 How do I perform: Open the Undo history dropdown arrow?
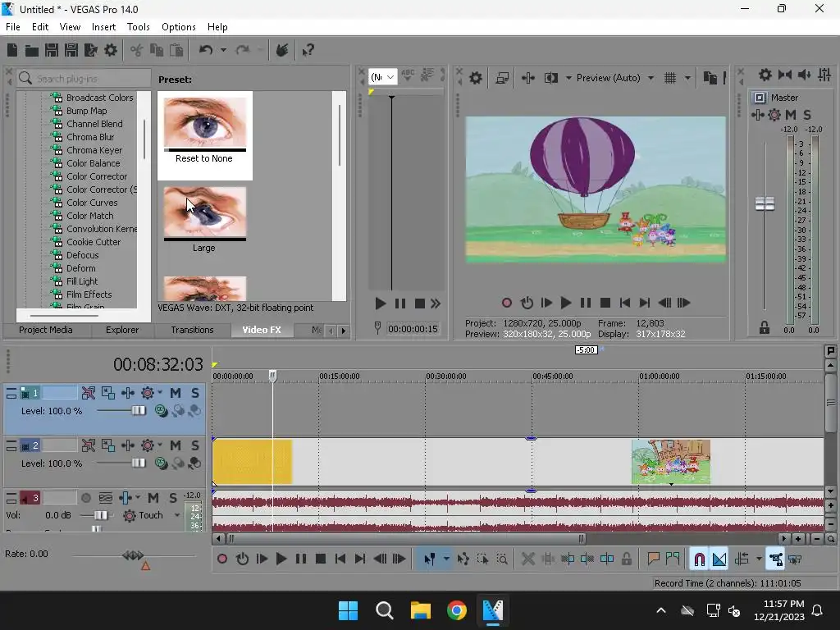(x=223, y=50)
